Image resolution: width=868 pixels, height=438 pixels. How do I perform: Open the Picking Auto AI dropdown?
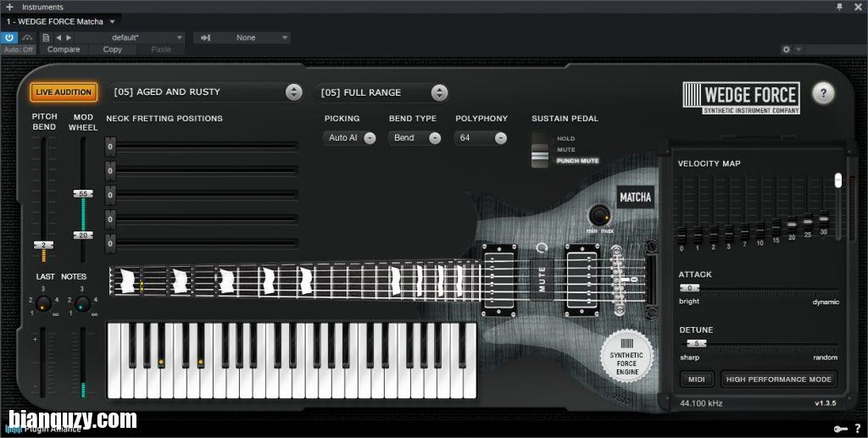[x=350, y=138]
